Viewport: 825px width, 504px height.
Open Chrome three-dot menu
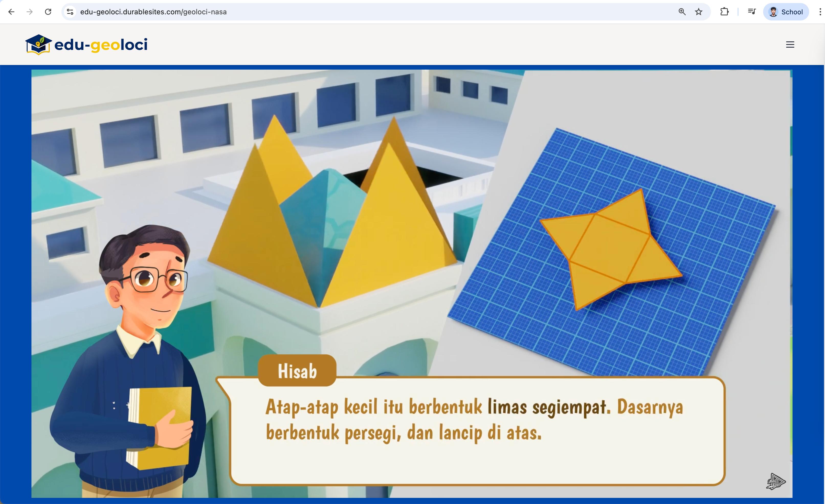tap(820, 12)
